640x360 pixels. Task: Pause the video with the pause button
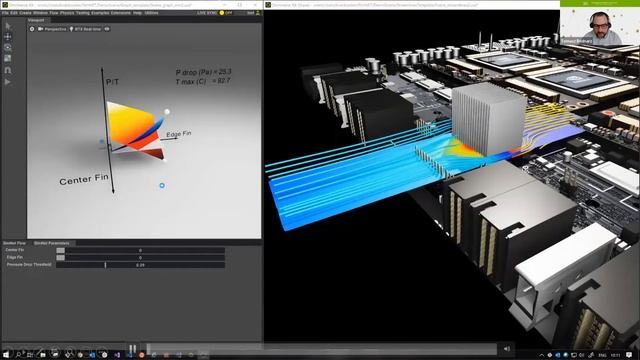133,349
